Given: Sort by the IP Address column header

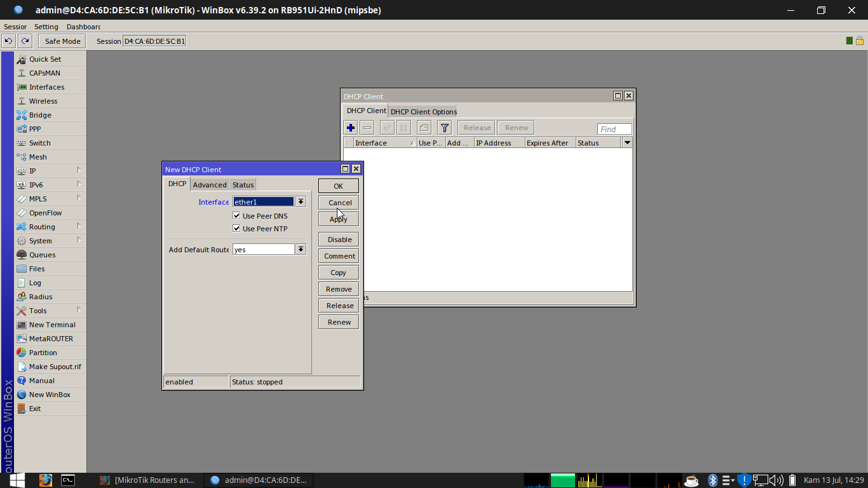Looking at the screenshot, I should pyautogui.click(x=499, y=143).
